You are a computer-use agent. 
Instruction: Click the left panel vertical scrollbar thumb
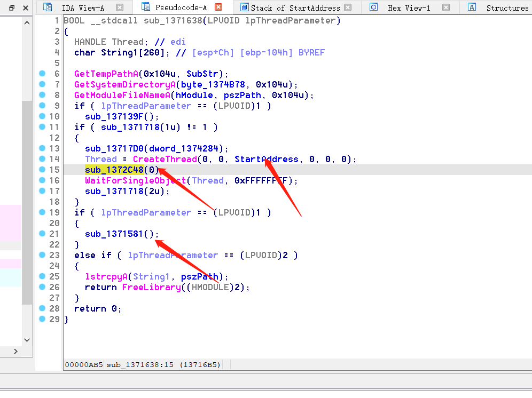coord(27,202)
